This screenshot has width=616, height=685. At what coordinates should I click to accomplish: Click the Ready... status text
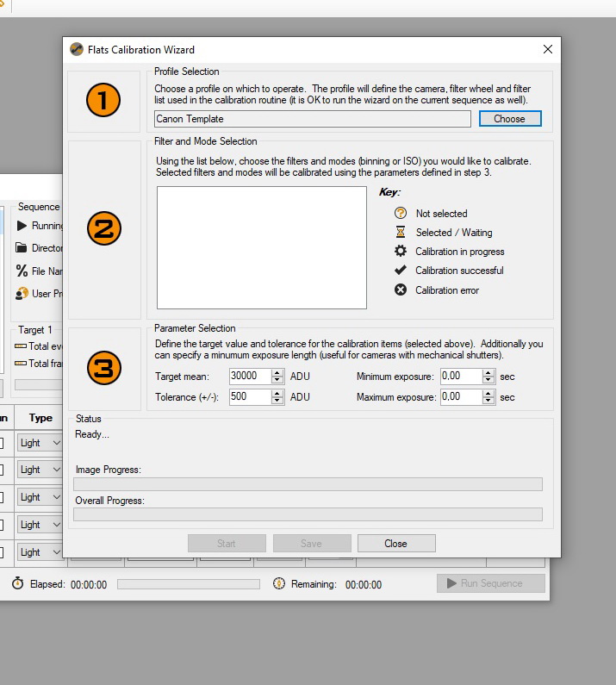tap(92, 434)
